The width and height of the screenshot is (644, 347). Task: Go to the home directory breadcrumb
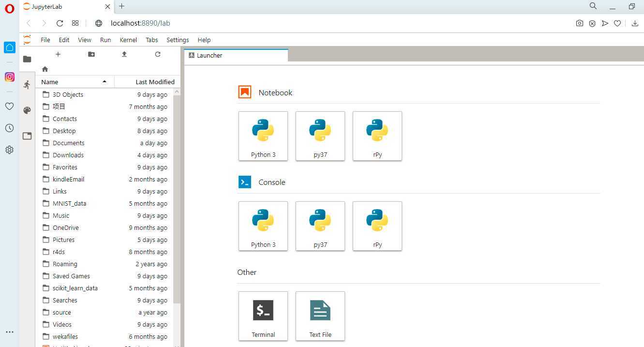[x=45, y=69]
